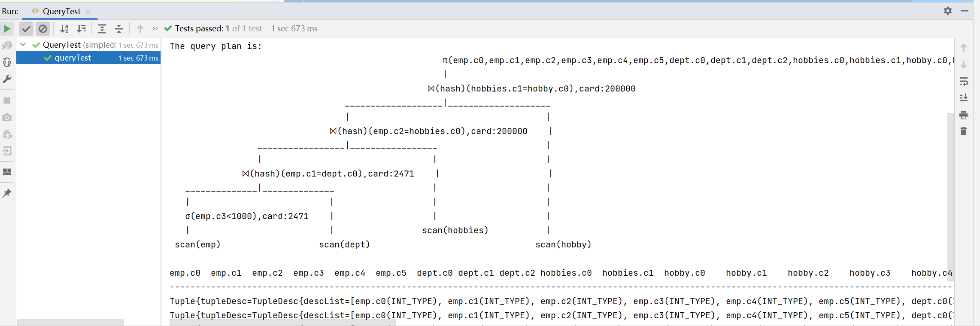Click the gear-with-arrow icon in the left sidebar
The image size is (980, 326).
7,134
